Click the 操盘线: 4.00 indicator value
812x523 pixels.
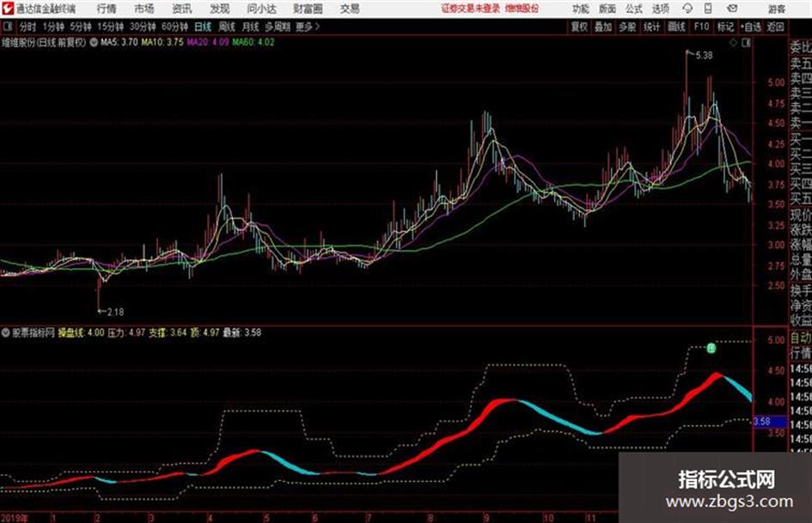point(81,332)
